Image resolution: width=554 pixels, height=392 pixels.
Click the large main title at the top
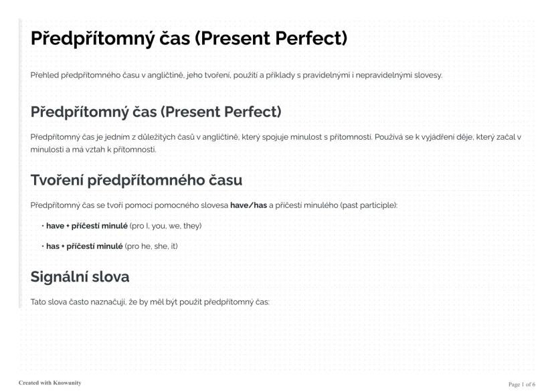(189, 38)
